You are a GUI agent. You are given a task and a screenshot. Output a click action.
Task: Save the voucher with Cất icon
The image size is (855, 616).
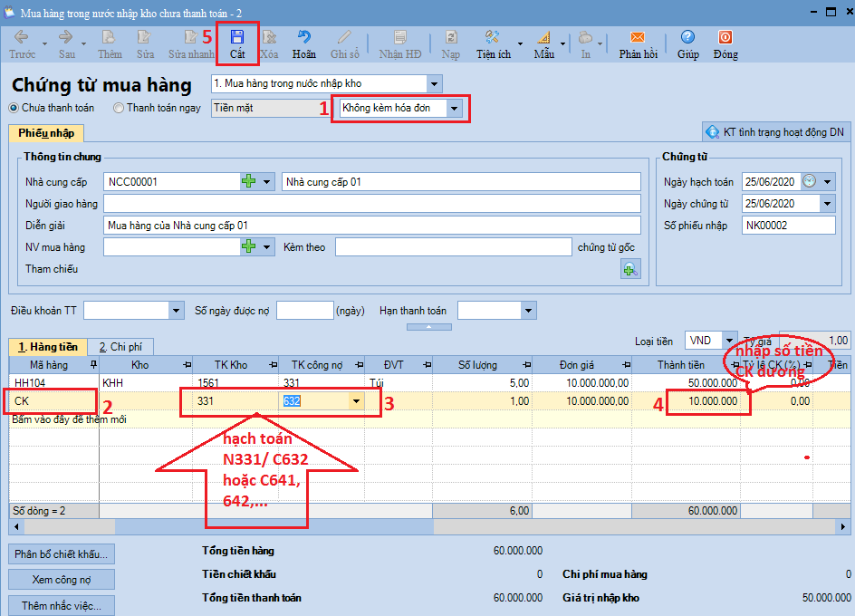[x=237, y=37]
